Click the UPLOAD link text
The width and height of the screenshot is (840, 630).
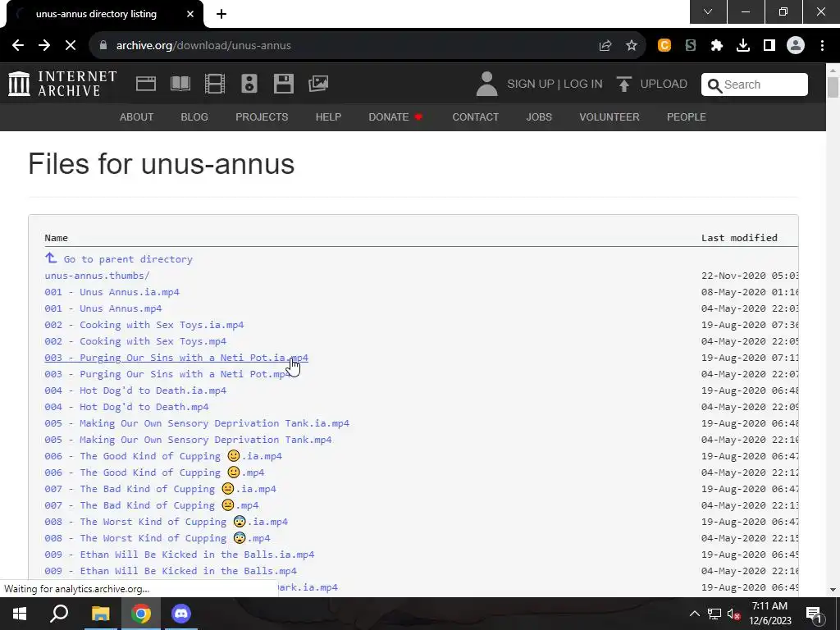(664, 84)
